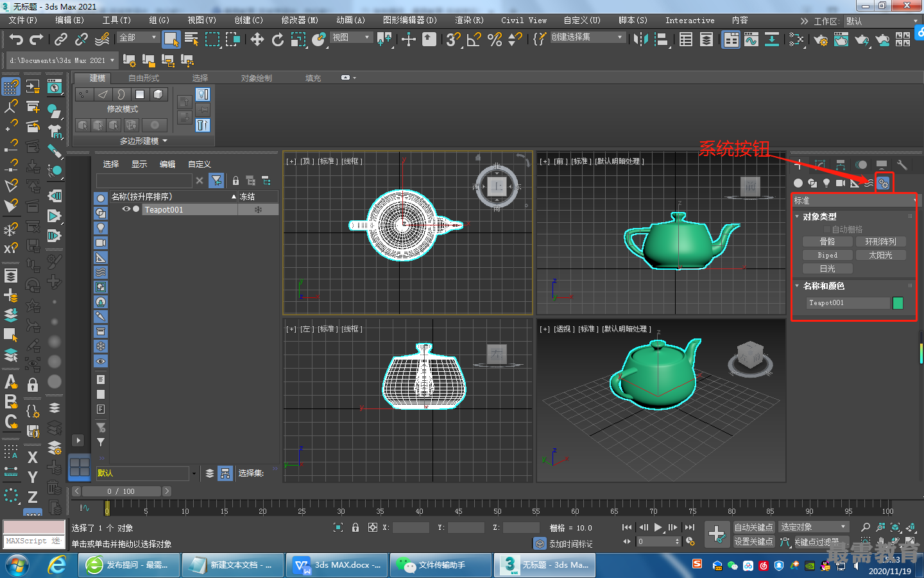
Task: Toggle the Ribbon display button in toolbar
Action: tap(731, 40)
